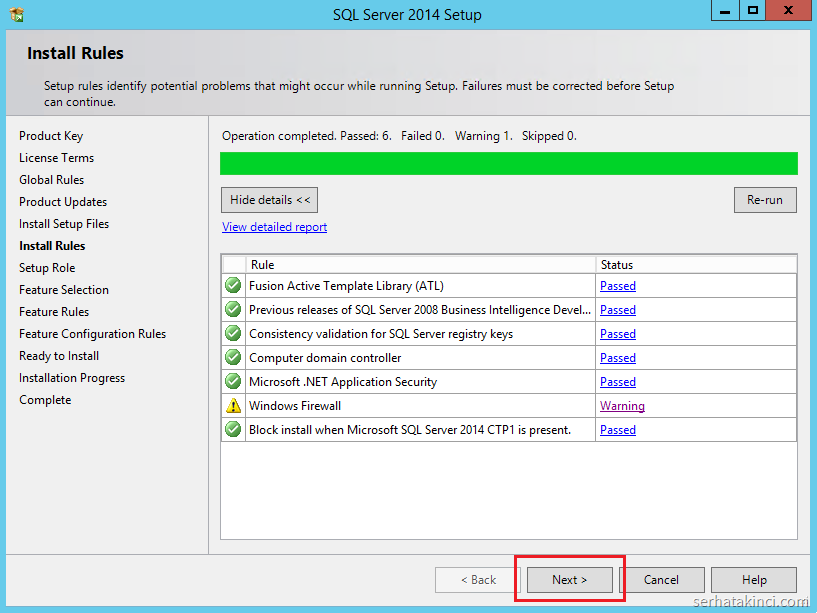This screenshot has height=613, width=817.
Task: Select the Product Updates step
Action: [63, 202]
